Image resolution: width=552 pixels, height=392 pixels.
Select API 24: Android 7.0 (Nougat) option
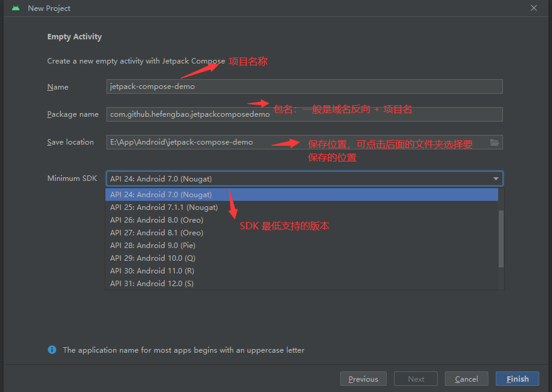(x=301, y=195)
